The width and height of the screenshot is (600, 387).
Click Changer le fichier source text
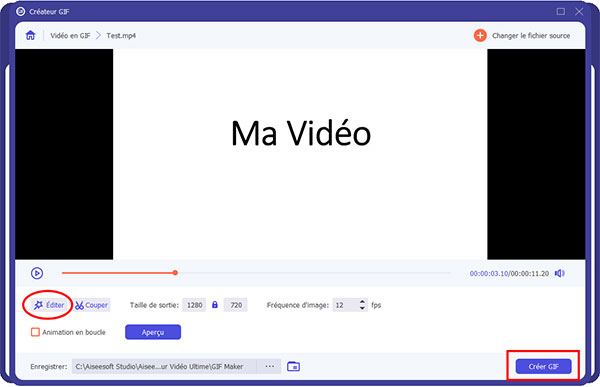pyautogui.click(x=531, y=36)
